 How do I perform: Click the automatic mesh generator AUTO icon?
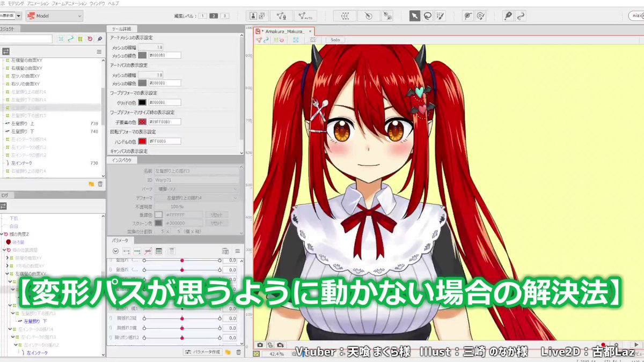306,16
